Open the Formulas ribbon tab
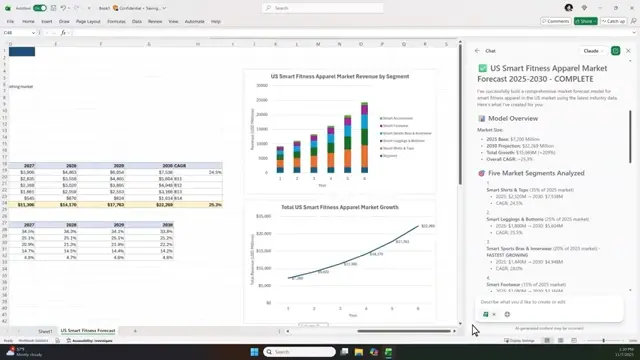 (x=116, y=21)
